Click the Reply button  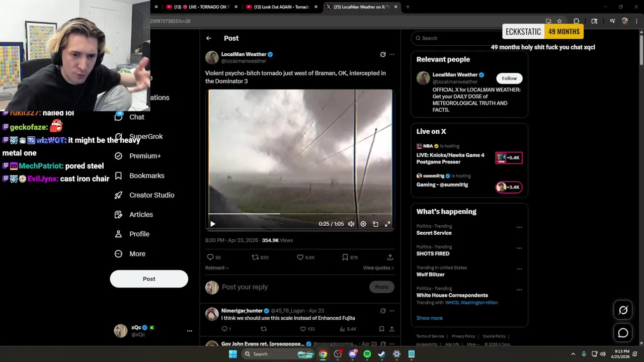382,287
